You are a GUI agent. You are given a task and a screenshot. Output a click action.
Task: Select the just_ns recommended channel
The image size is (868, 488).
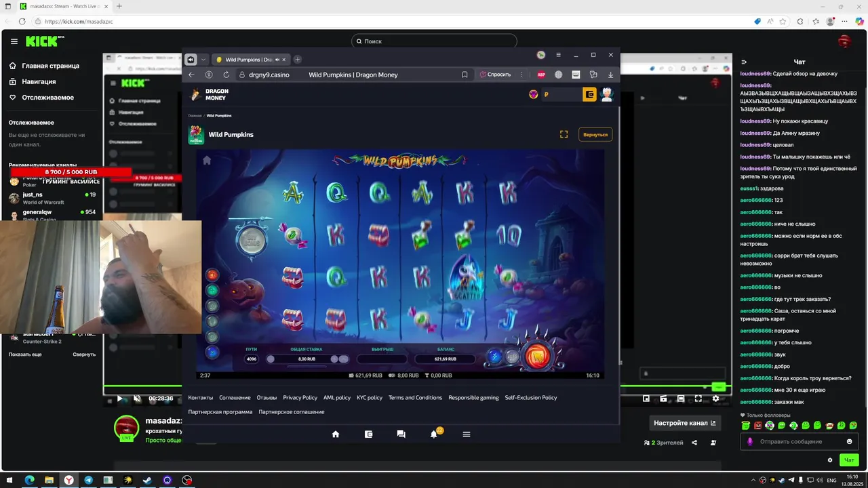(52, 197)
